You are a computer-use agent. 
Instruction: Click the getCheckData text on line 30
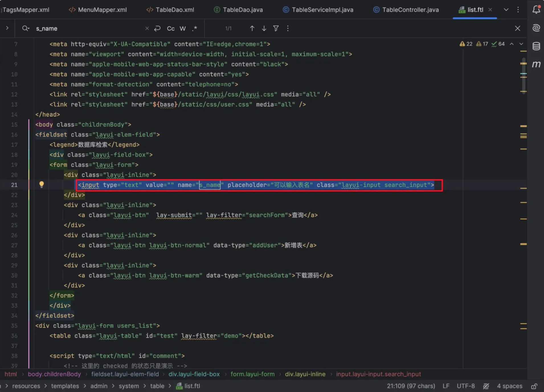[x=267, y=275]
